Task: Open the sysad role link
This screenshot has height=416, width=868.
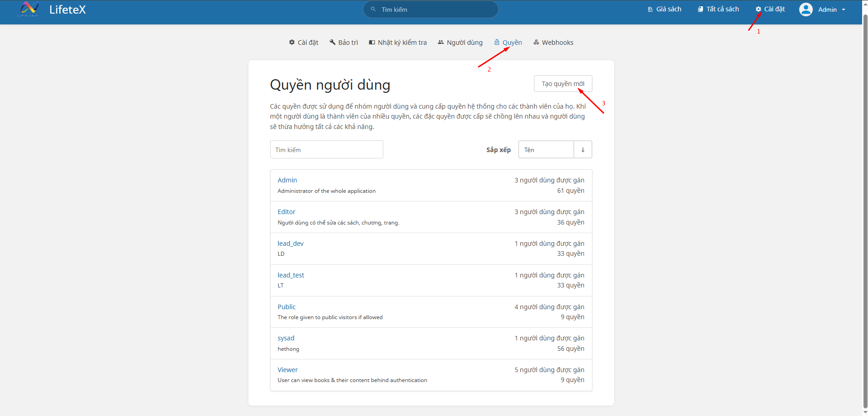Action: [286, 338]
